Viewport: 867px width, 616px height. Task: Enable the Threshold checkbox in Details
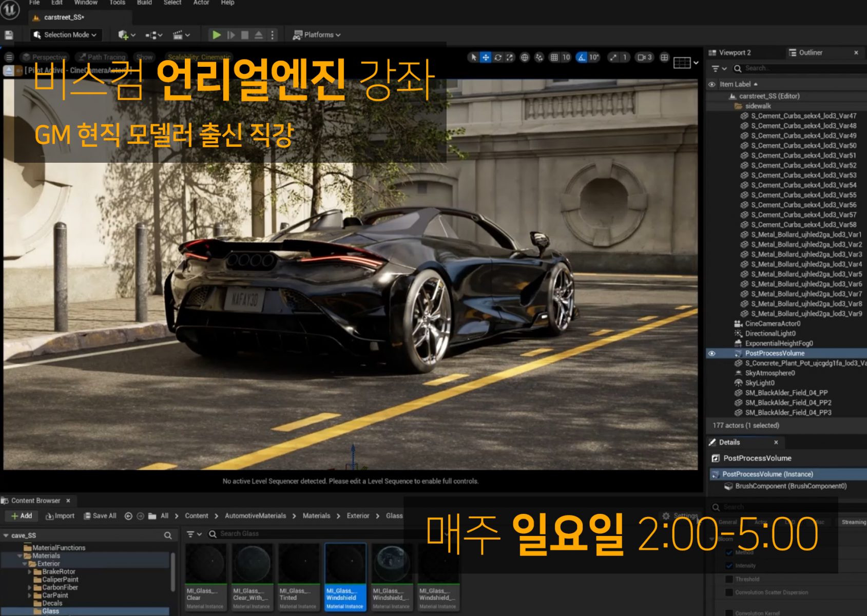(729, 579)
